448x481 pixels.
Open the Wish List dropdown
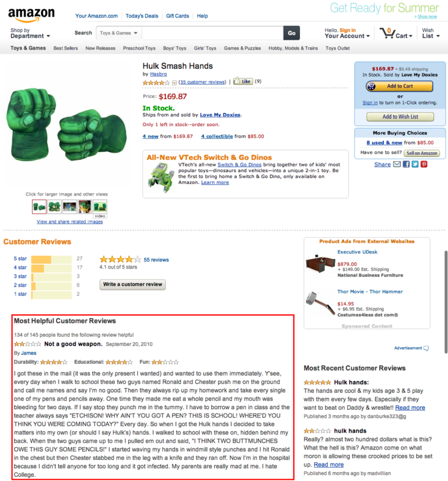tap(431, 33)
